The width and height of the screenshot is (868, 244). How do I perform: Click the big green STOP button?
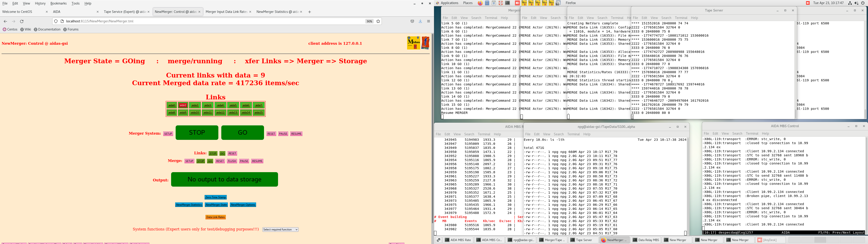pyautogui.click(x=197, y=133)
